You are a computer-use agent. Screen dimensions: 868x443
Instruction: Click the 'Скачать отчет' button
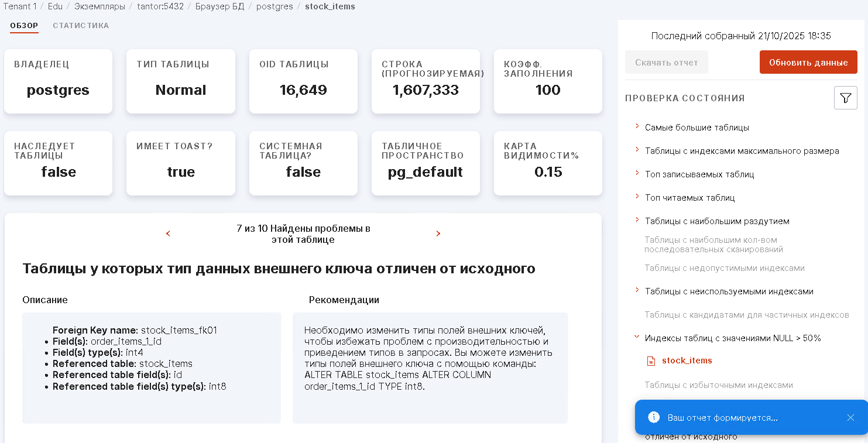coord(666,63)
